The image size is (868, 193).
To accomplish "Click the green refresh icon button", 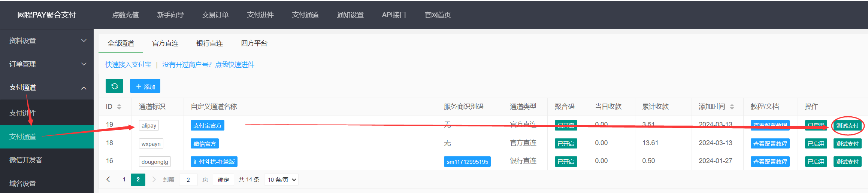I will tap(114, 86).
